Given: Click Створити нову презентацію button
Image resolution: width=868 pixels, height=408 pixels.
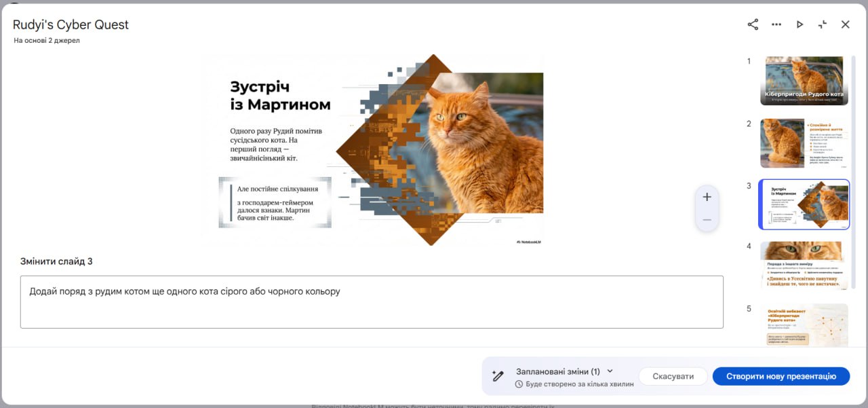Looking at the screenshot, I should pyautogui.click(x=781, y=376).
